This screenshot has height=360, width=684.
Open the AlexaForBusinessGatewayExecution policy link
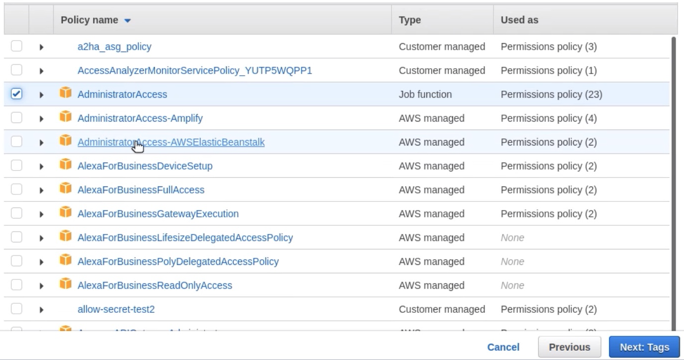pos(158,214)
